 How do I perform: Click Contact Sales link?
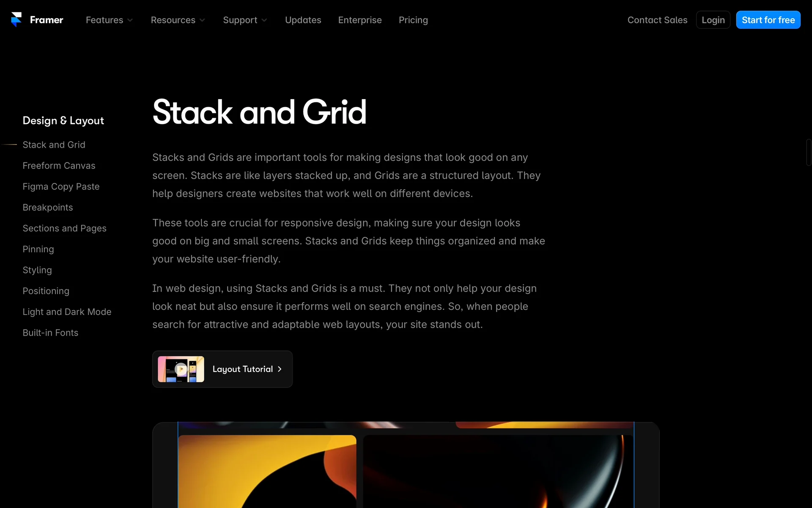(x=657, y=20)
